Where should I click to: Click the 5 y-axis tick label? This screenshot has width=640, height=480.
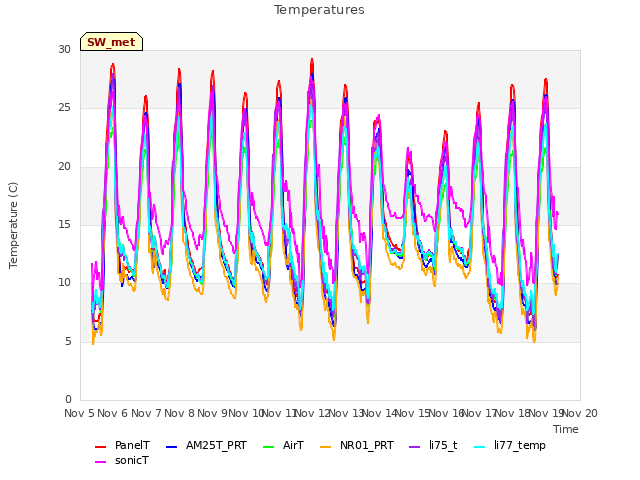coord(68,341)
